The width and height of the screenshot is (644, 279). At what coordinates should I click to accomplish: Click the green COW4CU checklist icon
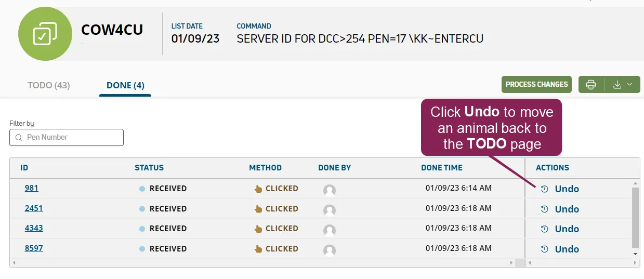click(45, 34)
